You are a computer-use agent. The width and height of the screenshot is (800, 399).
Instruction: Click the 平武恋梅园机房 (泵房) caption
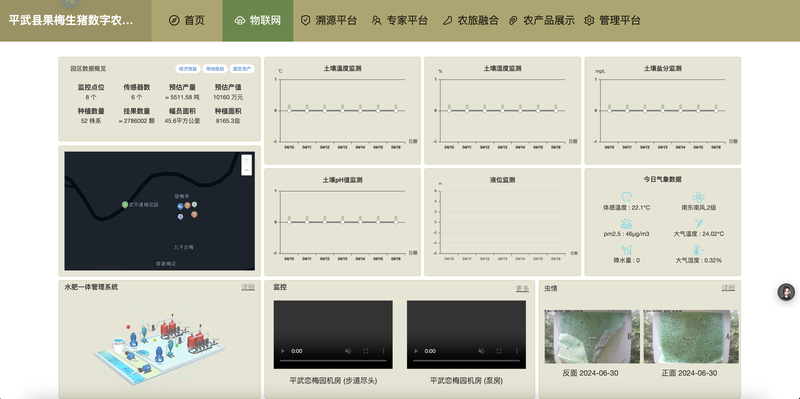[x=466, y=381]
